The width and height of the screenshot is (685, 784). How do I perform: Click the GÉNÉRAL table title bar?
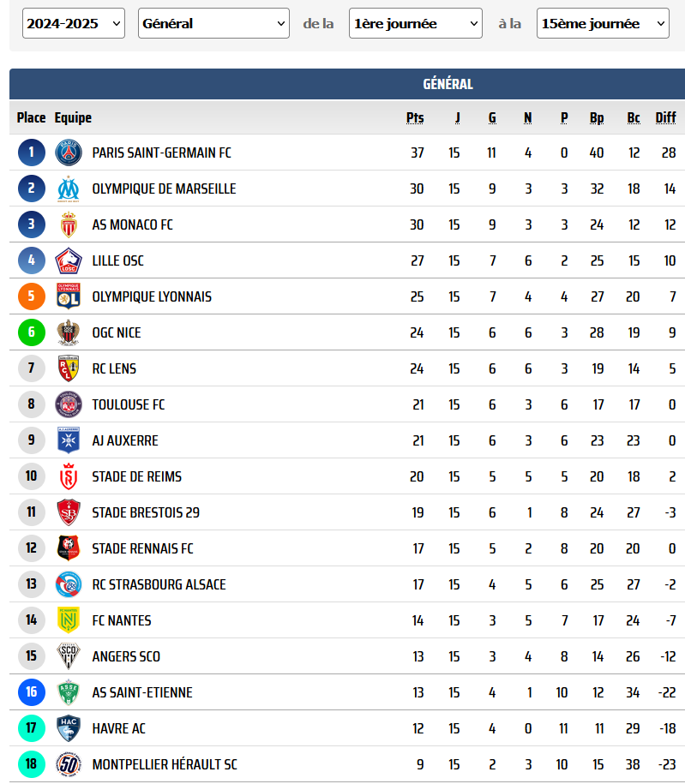pyautogui.click(x=347, y=84)
